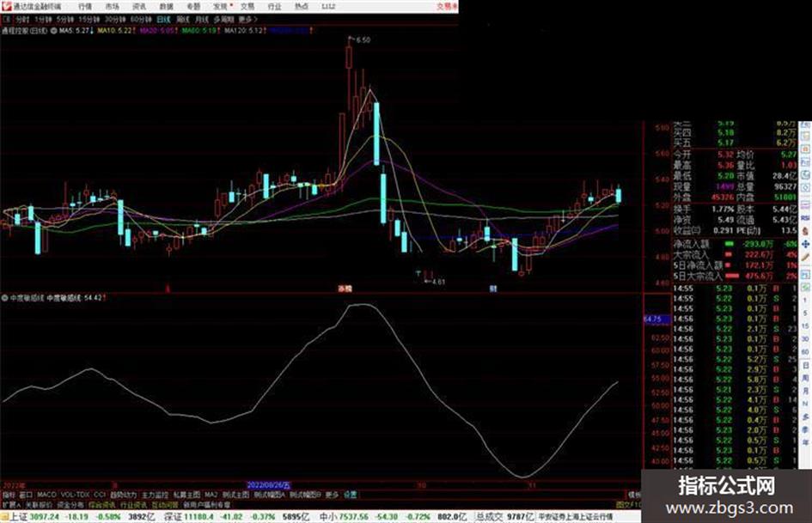Switch chart to 30分钟 period
812x523 pixels.
click(x=115, y=20)
